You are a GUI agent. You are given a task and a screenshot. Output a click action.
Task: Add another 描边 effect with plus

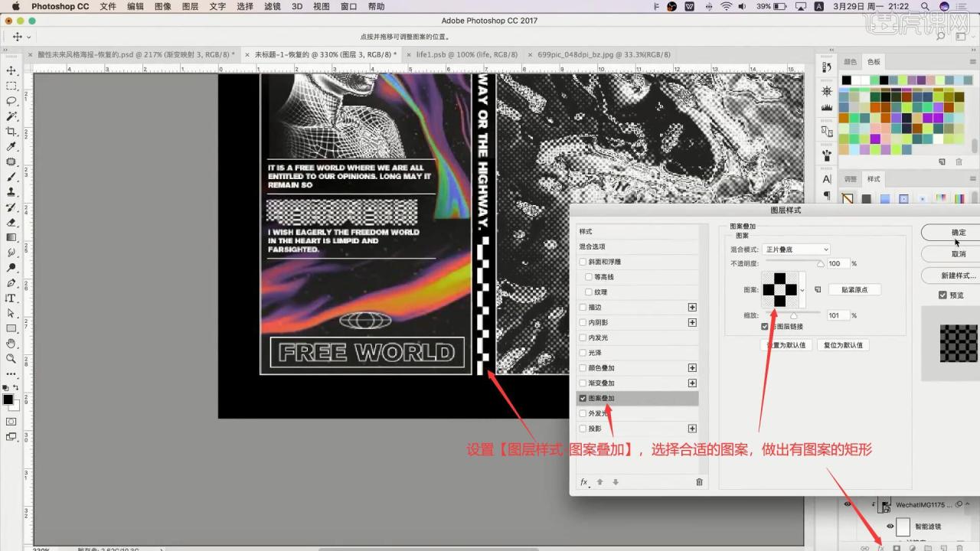tap(692, 307)
